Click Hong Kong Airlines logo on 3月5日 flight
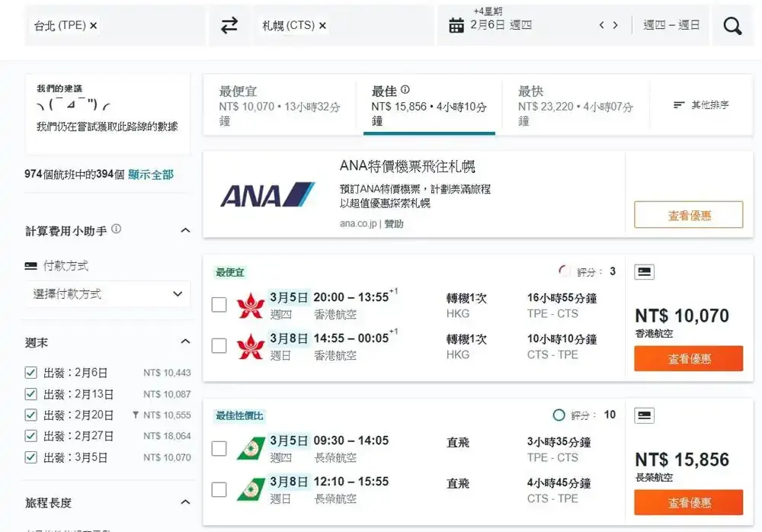Viewport: 762px width, 532px height. 250,306
